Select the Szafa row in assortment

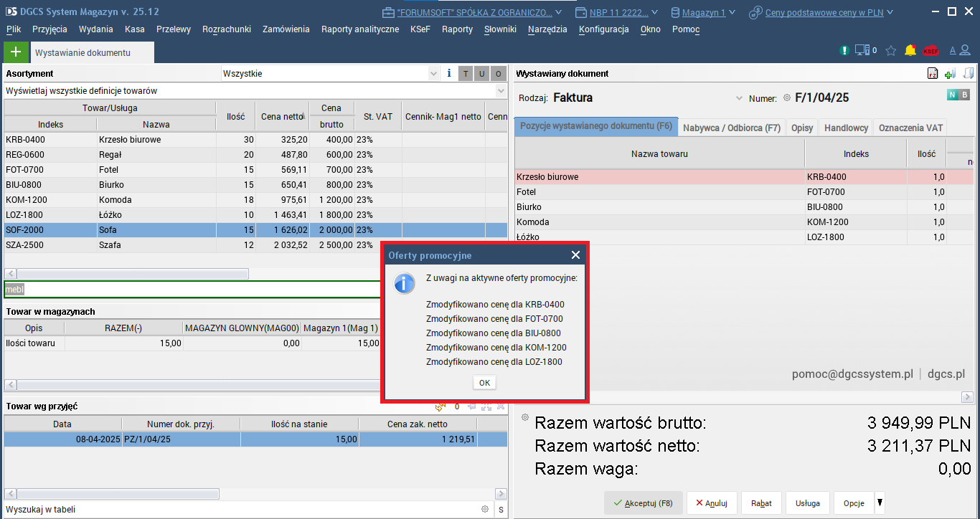coord(255,245)
